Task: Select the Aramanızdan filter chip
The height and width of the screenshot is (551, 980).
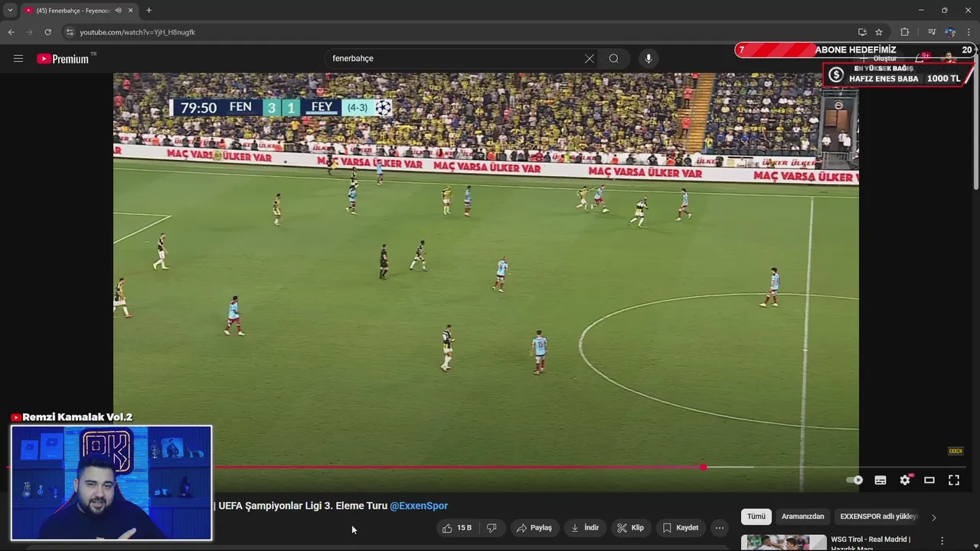Action: coord(802,517)
